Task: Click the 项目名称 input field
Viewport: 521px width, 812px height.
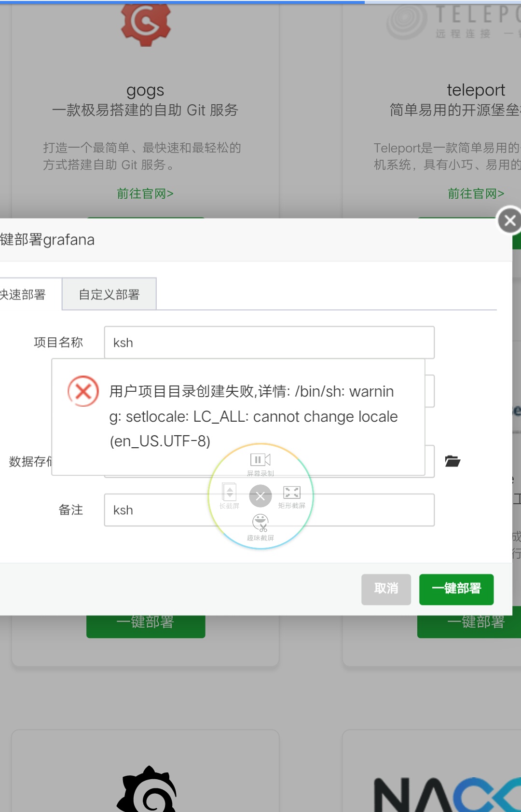Action: point(269,343)
